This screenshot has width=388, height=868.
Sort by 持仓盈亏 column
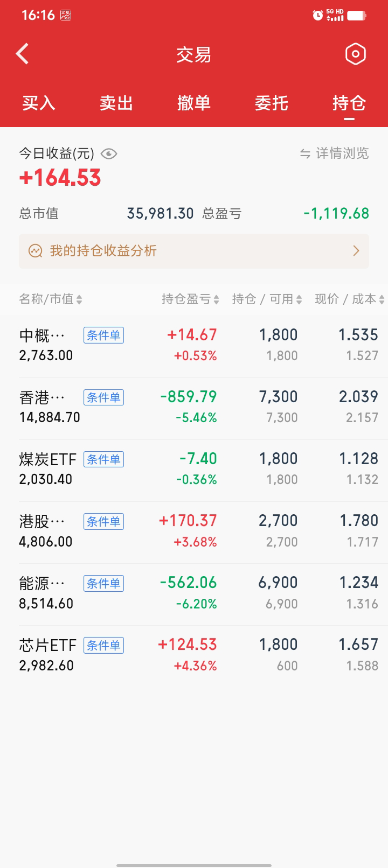click(x=190, y=299)
